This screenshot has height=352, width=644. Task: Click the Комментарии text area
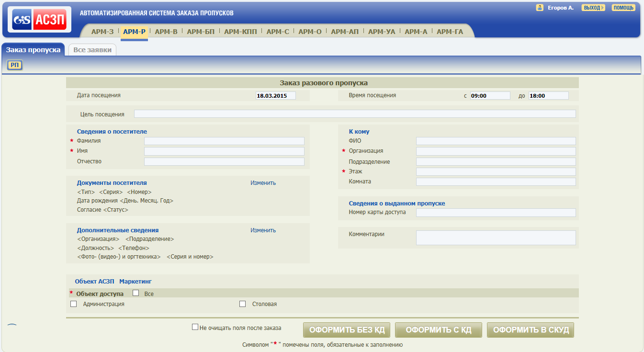click(x=496, y=238)
